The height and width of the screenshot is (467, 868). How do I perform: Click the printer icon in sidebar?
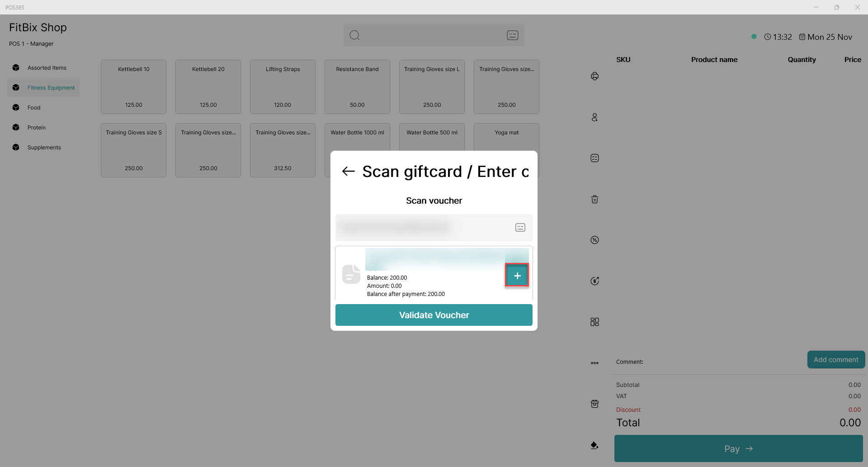594,76
